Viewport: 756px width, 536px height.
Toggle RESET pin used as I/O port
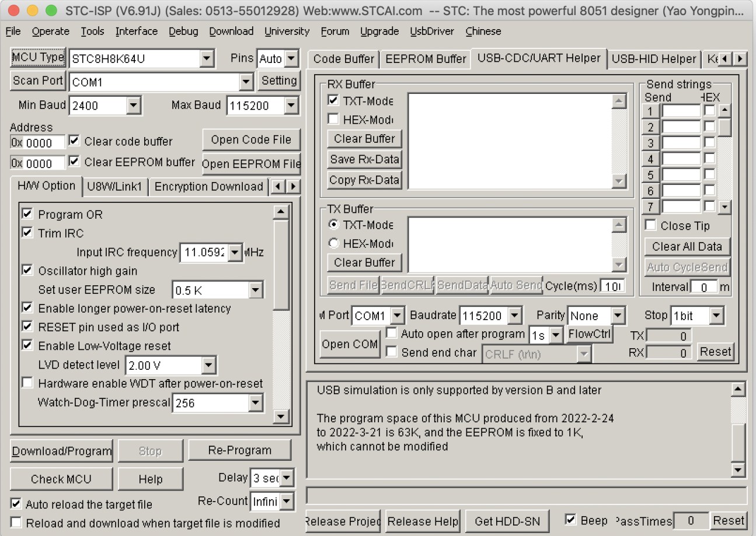(x=27, y=327)
